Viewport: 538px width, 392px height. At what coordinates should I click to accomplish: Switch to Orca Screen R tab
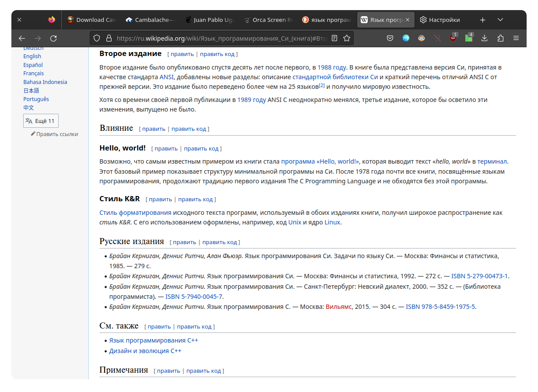point(267,20)
